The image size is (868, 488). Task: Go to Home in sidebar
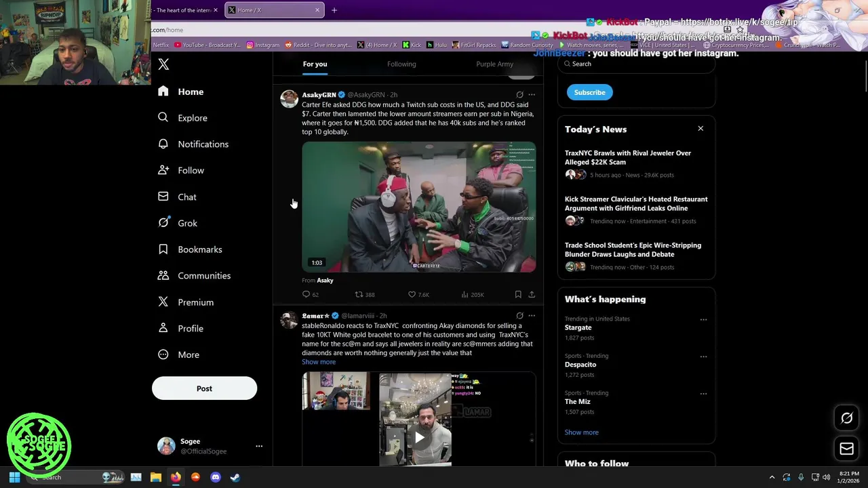pyautogui.click(x=181, y=91)
